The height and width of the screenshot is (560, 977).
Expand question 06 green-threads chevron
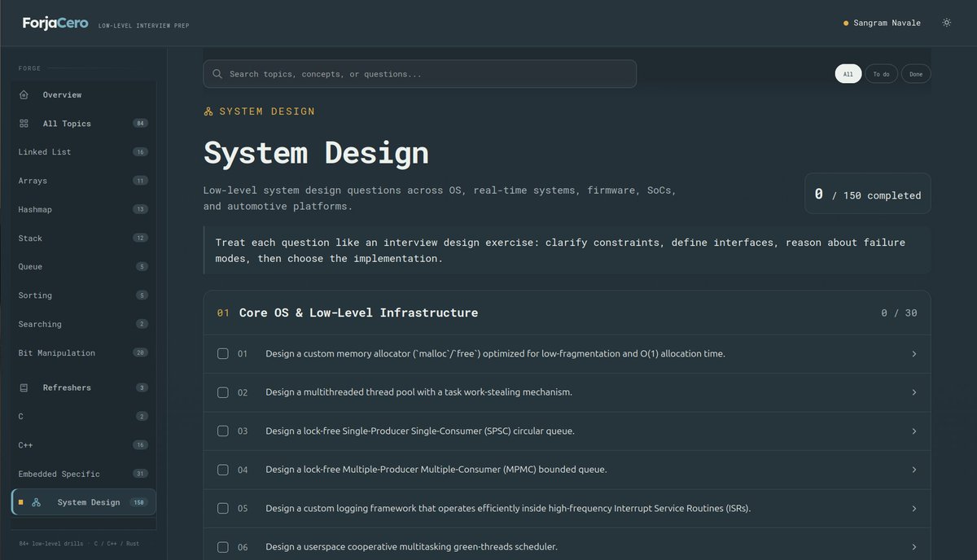[913, 547]
